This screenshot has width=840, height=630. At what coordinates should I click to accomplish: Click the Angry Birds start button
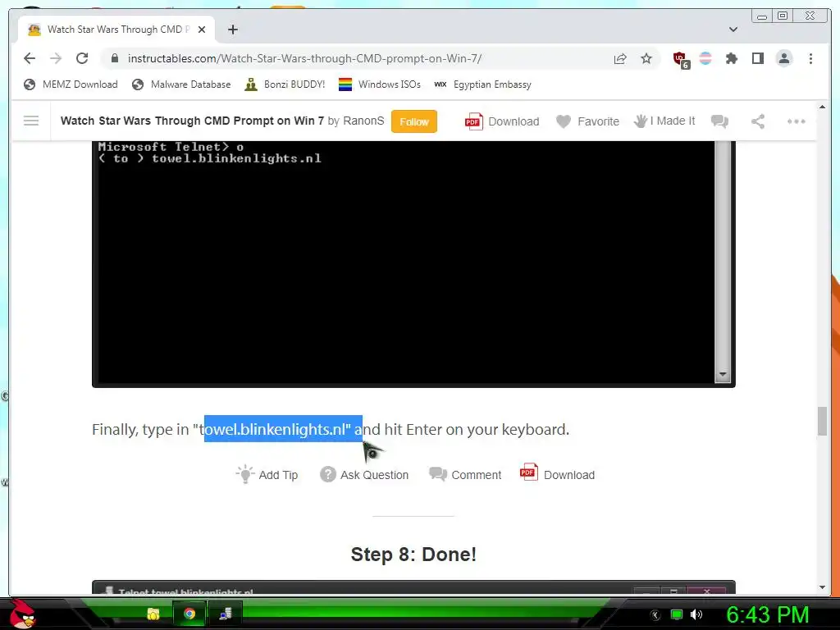click(x=21, y=614)
